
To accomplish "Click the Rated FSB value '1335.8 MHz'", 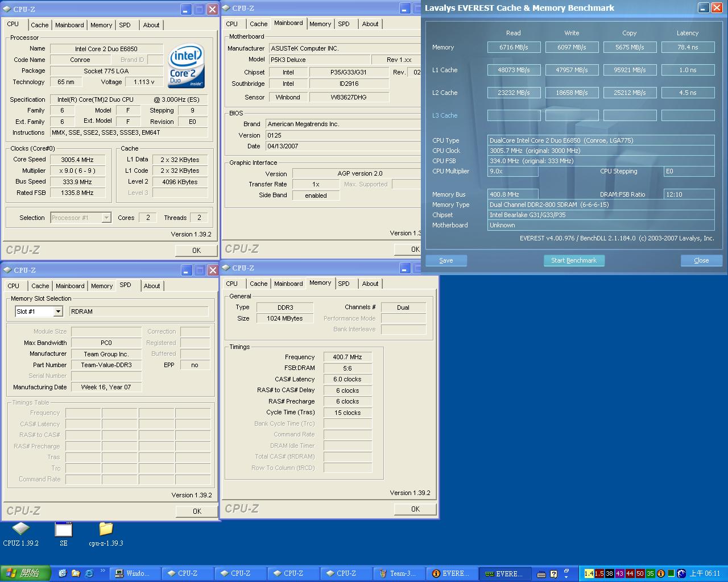I will 77,193.
